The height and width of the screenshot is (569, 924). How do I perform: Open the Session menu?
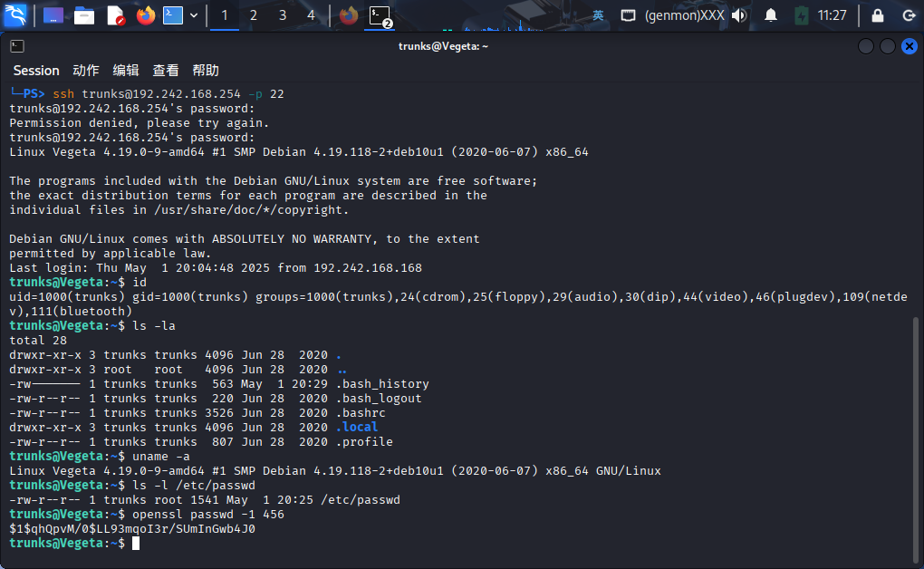point(36,70)
